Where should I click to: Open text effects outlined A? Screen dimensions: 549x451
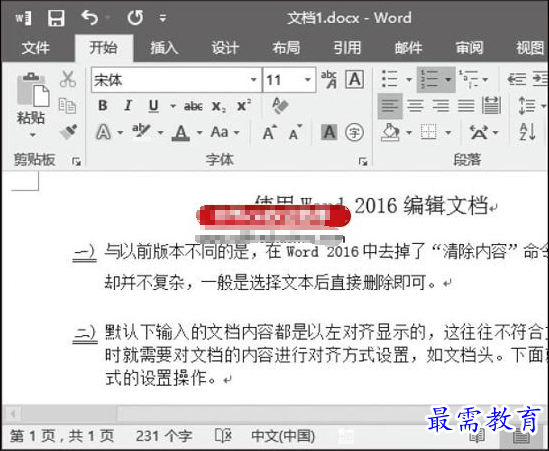pos(103,133)
